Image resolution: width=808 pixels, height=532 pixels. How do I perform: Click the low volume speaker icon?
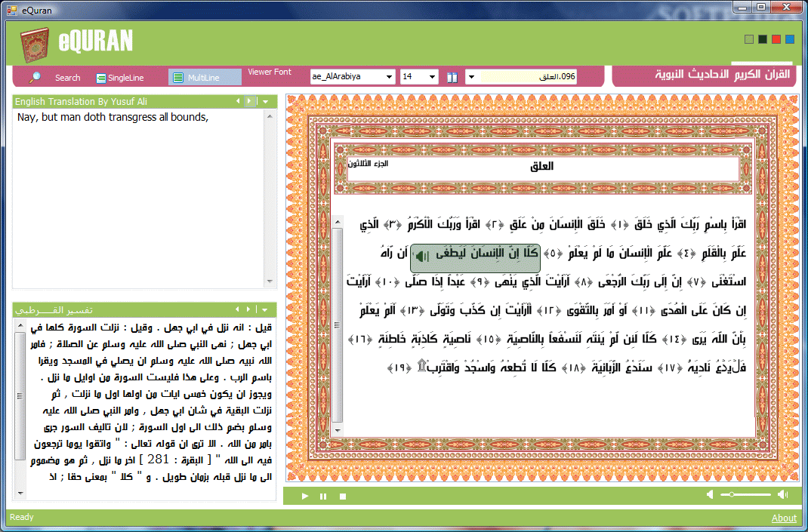point(711,494)
